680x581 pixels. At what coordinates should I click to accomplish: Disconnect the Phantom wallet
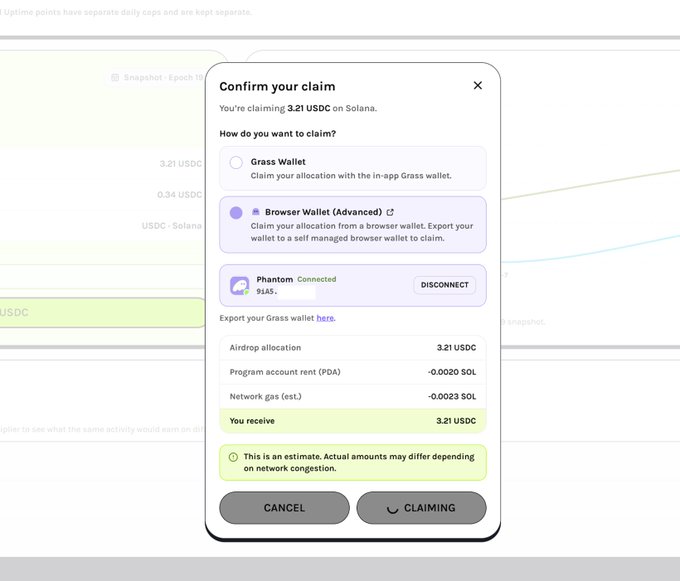point(445,285)
